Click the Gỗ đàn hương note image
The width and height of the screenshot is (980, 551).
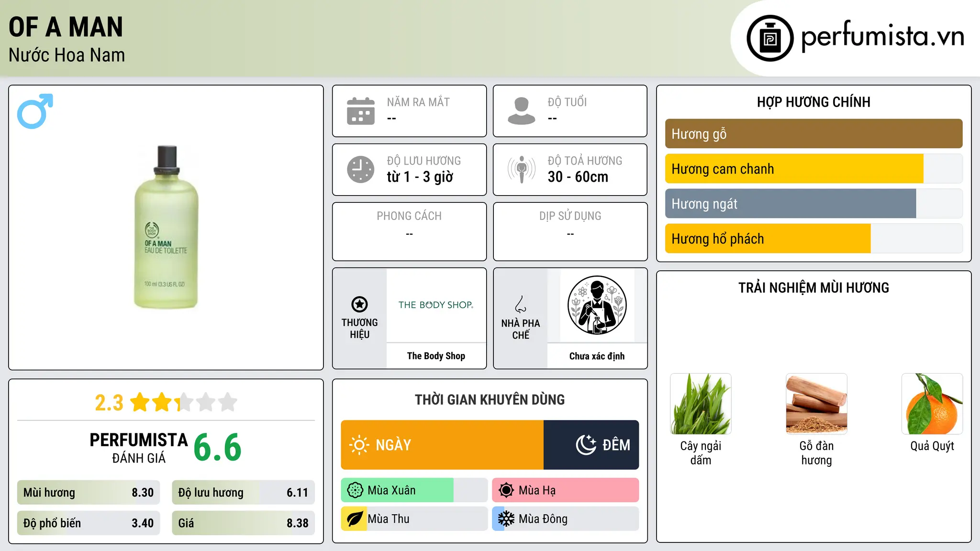(x=816, y=404)
